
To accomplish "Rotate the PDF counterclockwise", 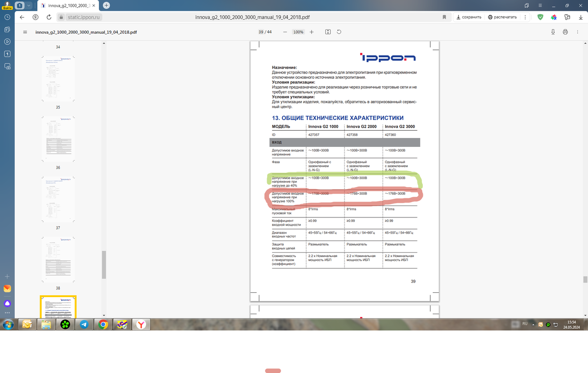I will [339, 32].
